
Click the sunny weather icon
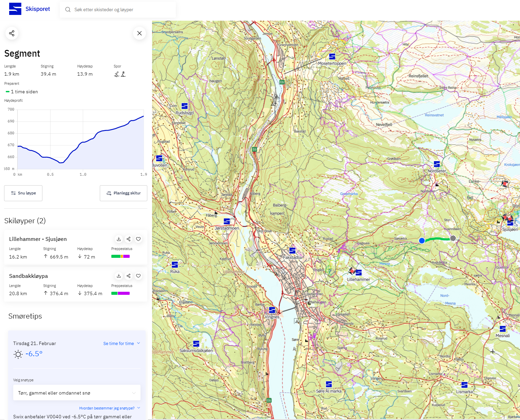pyautogui.click(x=18, y=354)
